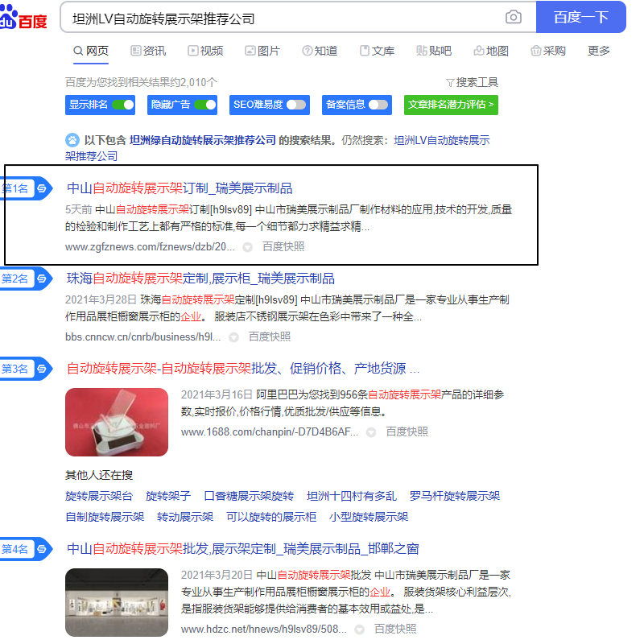Image resolution: width=644 pixels, height=644 pixels.
Task: Search related term 口香糖展示架旋转
Action: [249, 496]
